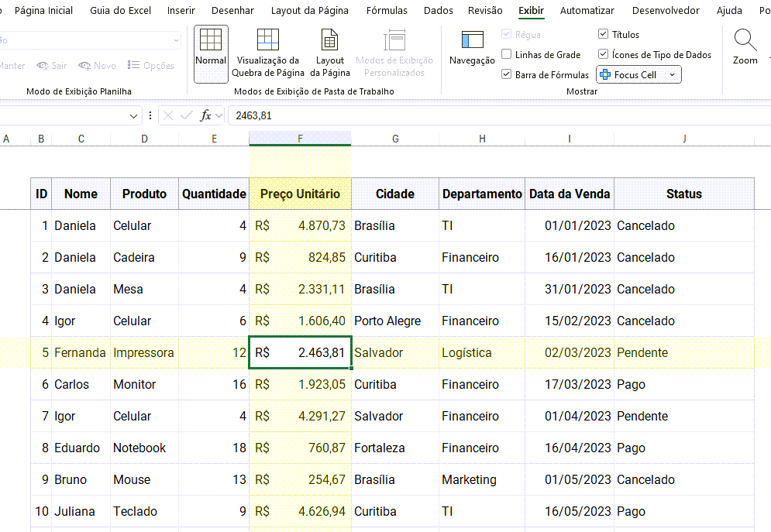This screenshot has width=771, height=532.
Task: Open the Dados ribbon tab
Action: (438, 10)
